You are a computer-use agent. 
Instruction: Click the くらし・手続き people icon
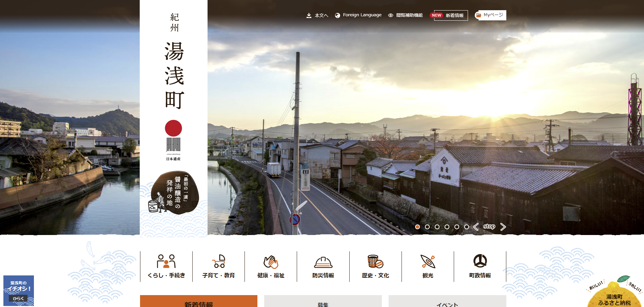(x=166, y=261)
